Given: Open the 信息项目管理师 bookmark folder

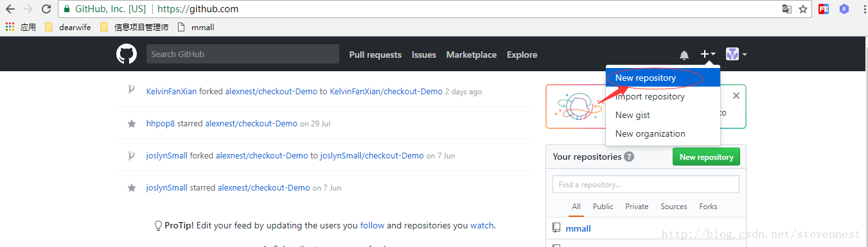Looking at the screenshot, I should click(x=134, y=27).
